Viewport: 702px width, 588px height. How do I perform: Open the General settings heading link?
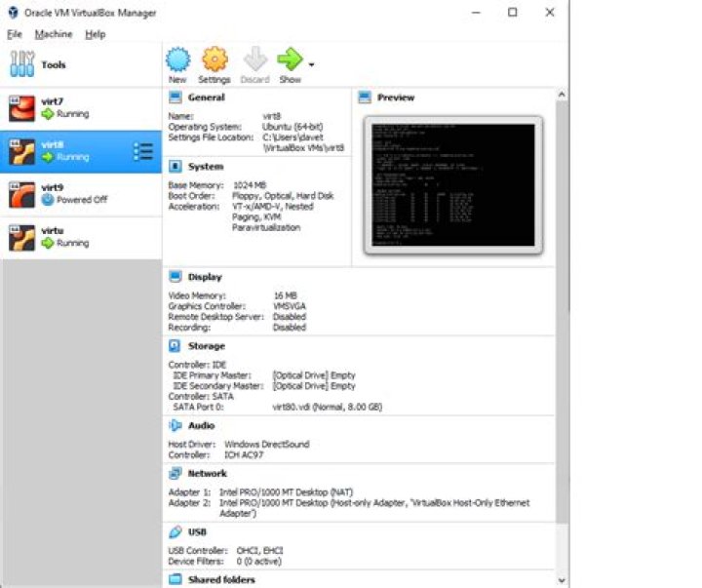point(207,98)
